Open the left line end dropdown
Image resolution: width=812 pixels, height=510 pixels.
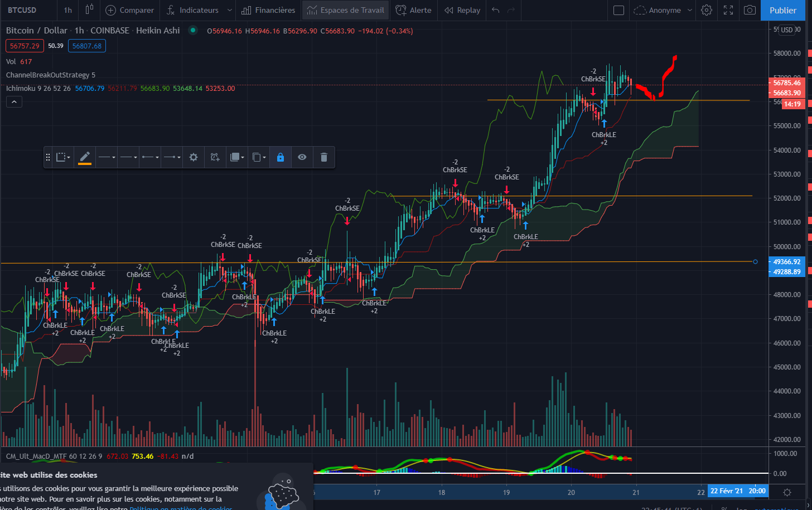pyautogui.click(x=150, y=157)
